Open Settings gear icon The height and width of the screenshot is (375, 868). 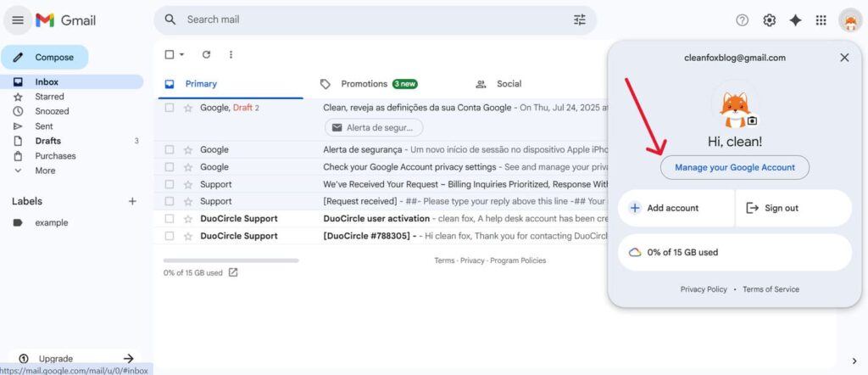click(x=769, y=20)
